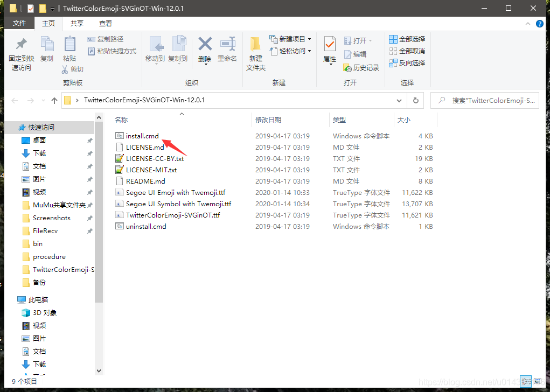Click the Help question mark icon

[539, 24]
